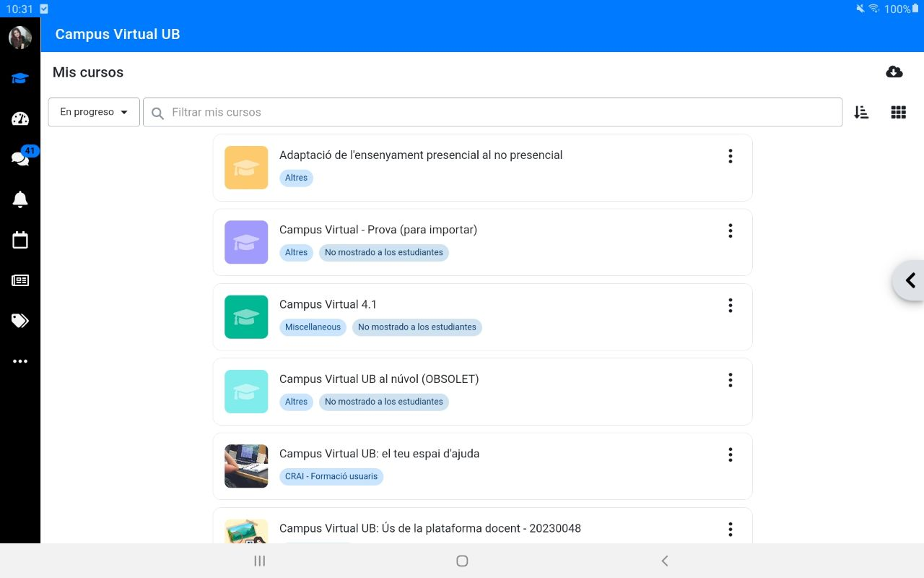Open the site news icon
This screenshot has height=578, width=924.
point(20,280)
